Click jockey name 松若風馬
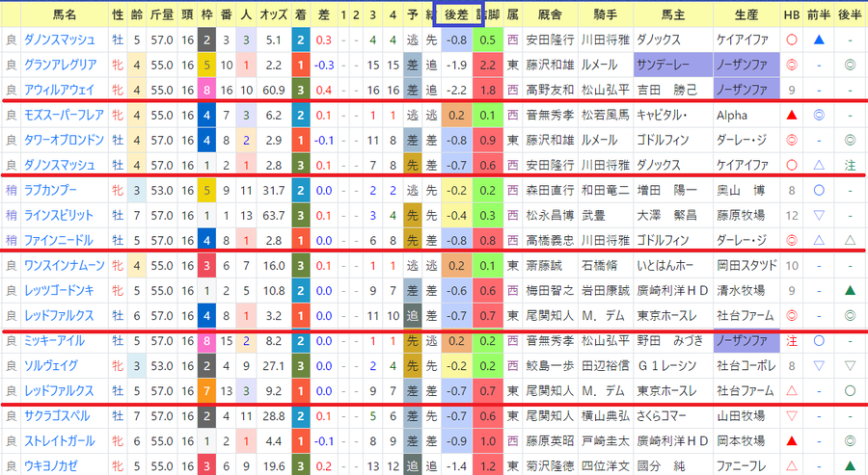Viewport: 868px width, 475px height. (x=605, y=115)
